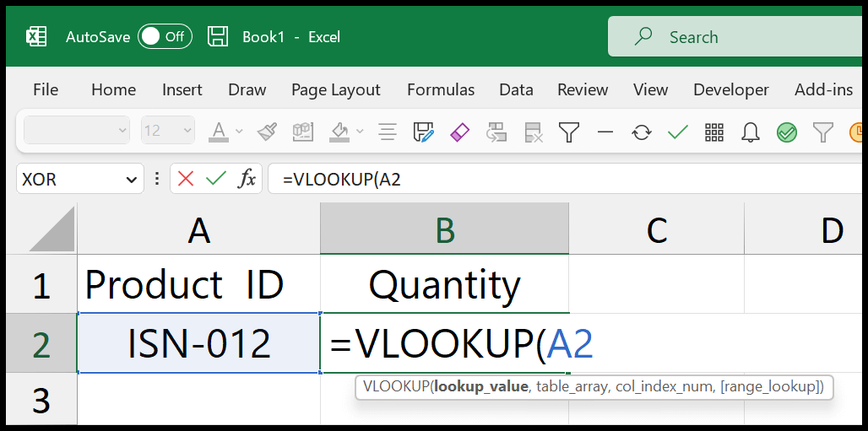
Task: Click the grey filter funnel icon
Action: (x=822, y=132)
